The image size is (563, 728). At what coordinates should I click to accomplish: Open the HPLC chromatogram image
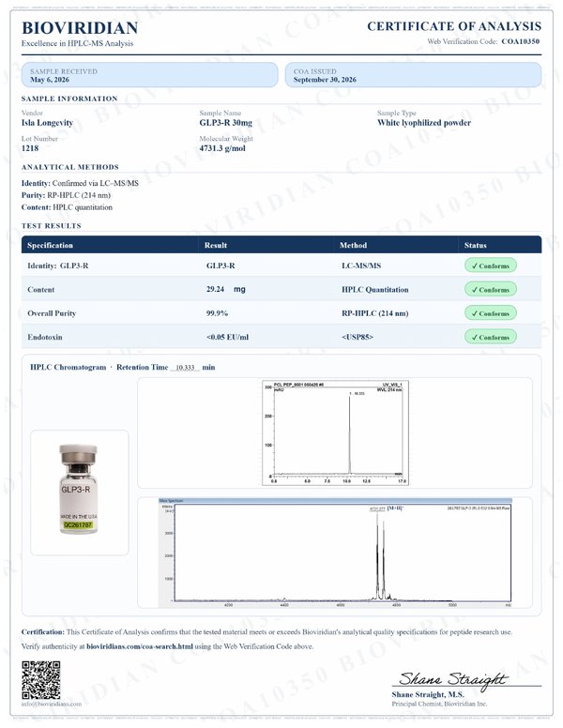(335, 432)
